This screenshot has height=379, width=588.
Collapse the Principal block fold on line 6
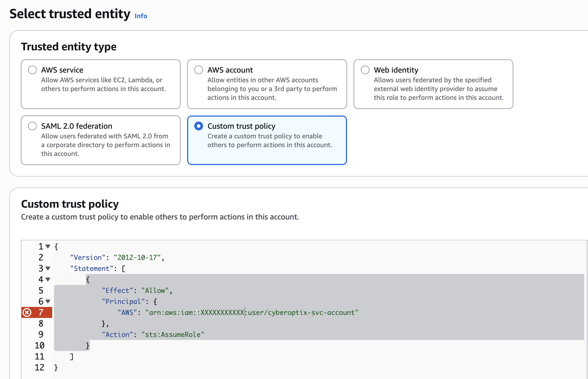tap(48, 301)
